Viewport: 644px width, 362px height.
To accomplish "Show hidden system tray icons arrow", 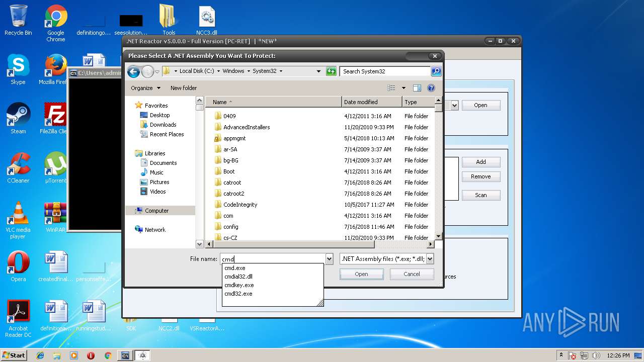I will [x=561, y=355].
